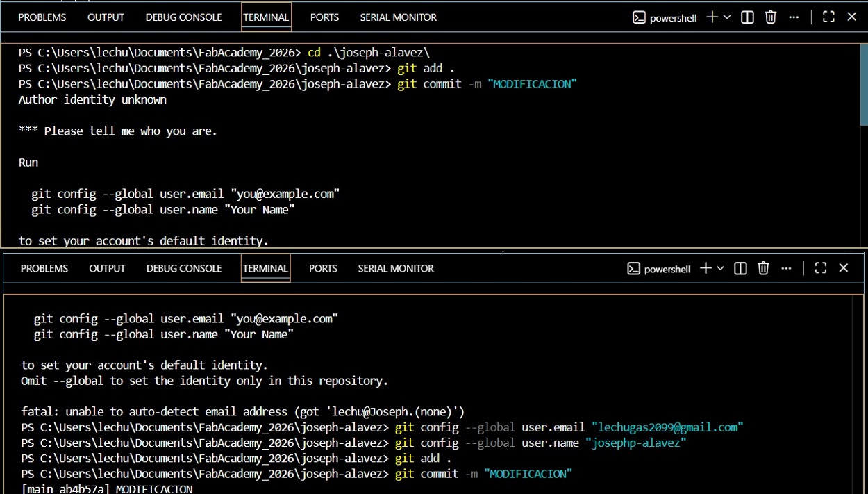
Task: Open the DEBUG CONSOLE tab
Action: [183, 17]
